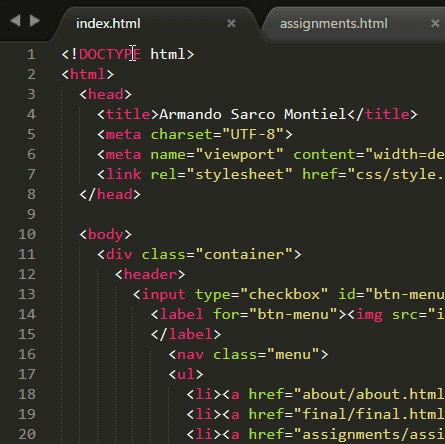Click the closing label tag
Screen dimensions: 445x444
pyautogui.click(x=186, y=334)
